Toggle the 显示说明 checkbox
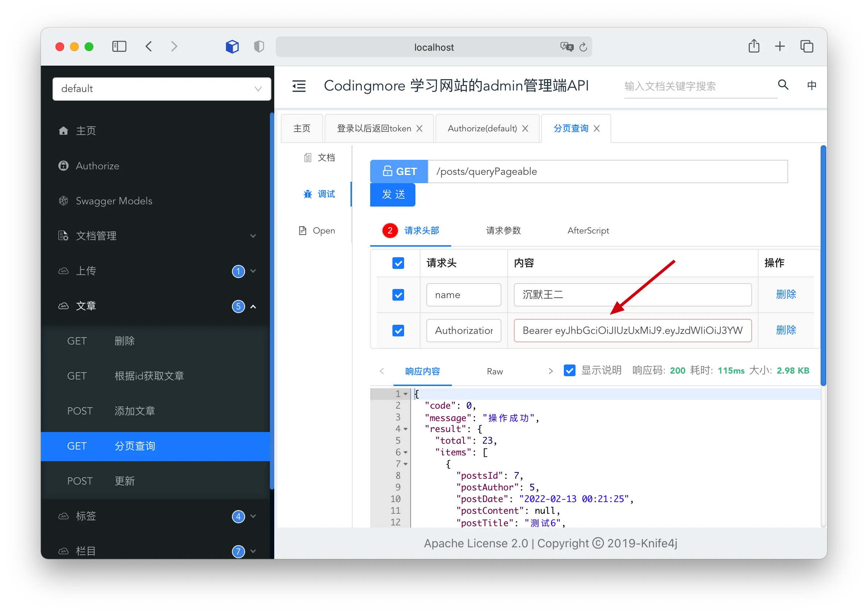Image resolution: width=868 pixels, height=613 pixels. 569,371
